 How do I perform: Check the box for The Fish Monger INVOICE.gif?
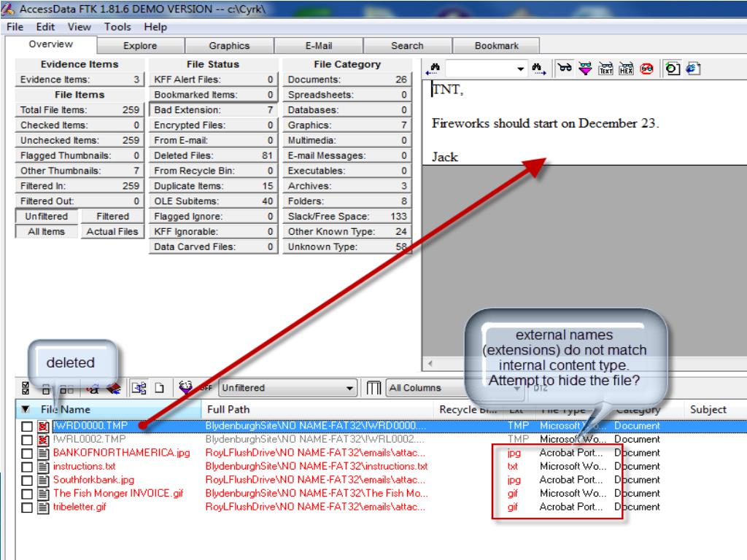[x=27, y=494]
